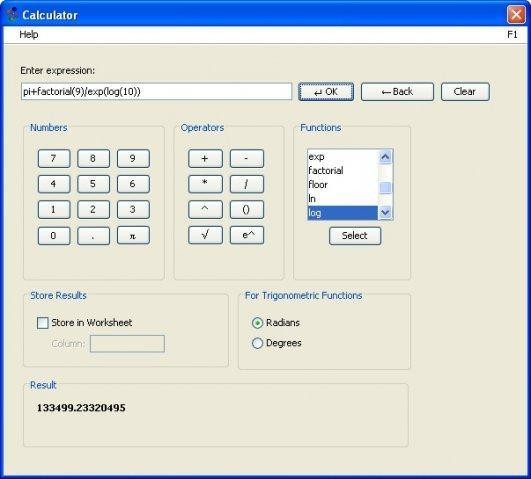Click the multiplication asterisk button
Screen dimensions: 531x479
(x=205, y=184)
